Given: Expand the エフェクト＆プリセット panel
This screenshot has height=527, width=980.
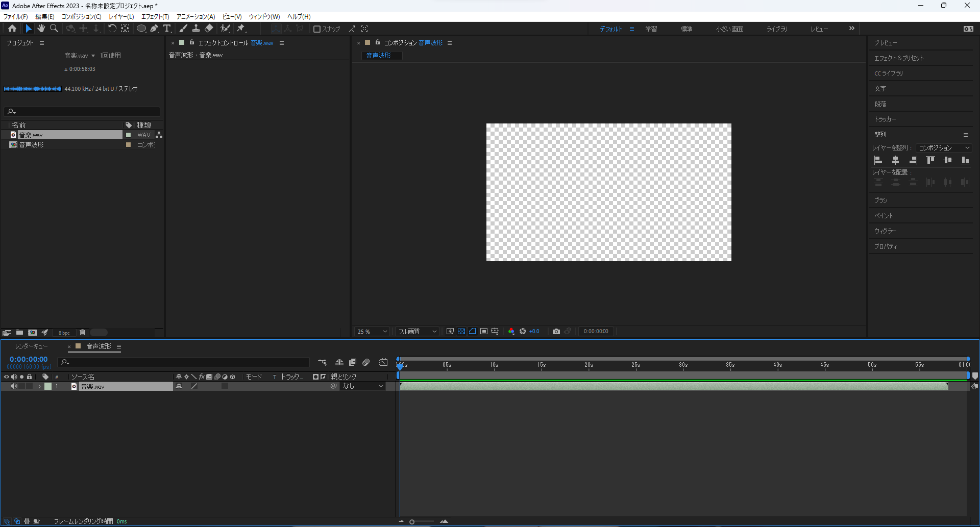Looking at the screenshot, I should click(899, 58).
